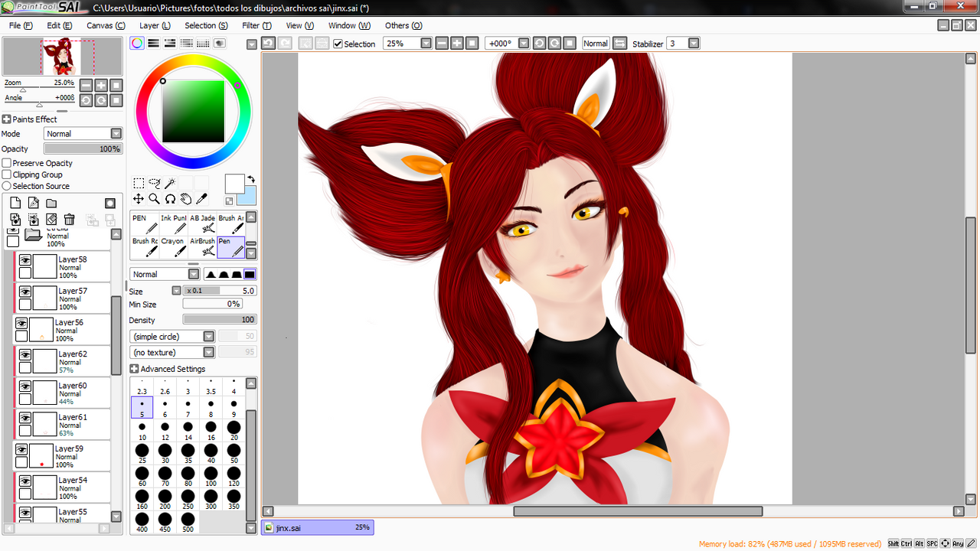Open the Filter menu
Image resolution: width=980 pixels, height=551 pixels.
coord(258,25)
